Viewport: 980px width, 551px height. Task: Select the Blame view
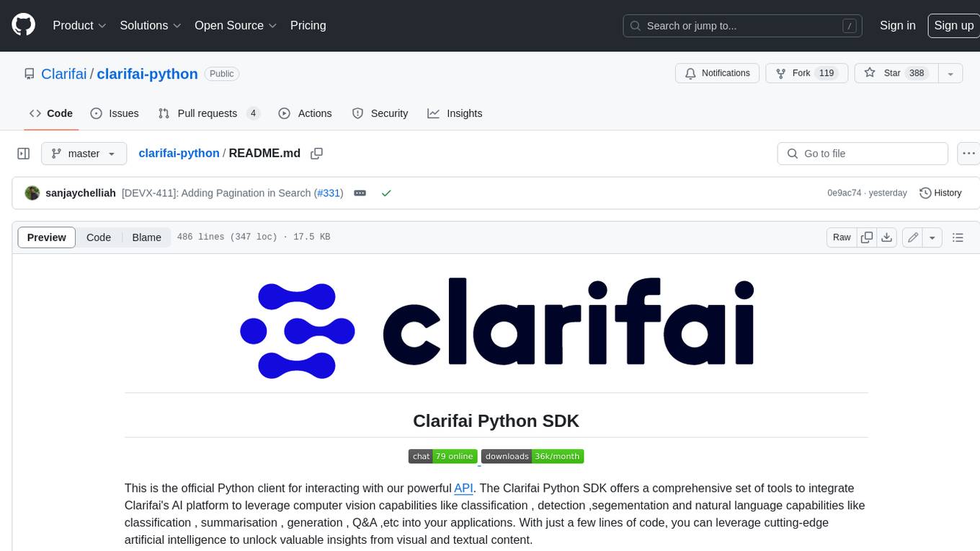(x=146, y=237)
